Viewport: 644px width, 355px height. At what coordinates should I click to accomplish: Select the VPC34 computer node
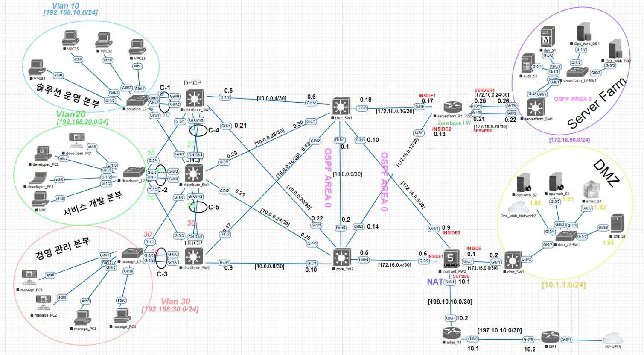pos(38,67)
